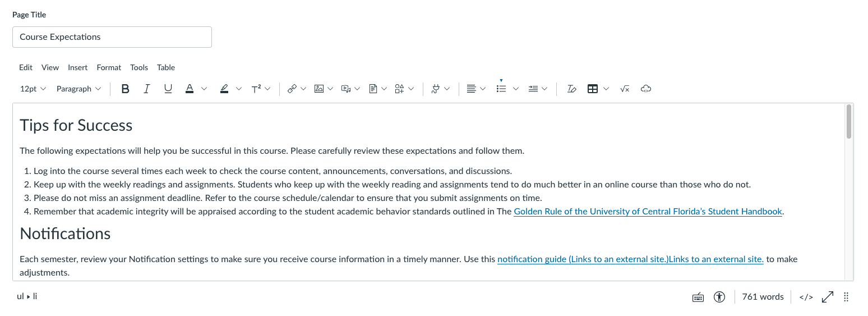Click the document insert icon
Image resolution: width=868 pixels, height=316 pixels.
click(x=373, y=89)
